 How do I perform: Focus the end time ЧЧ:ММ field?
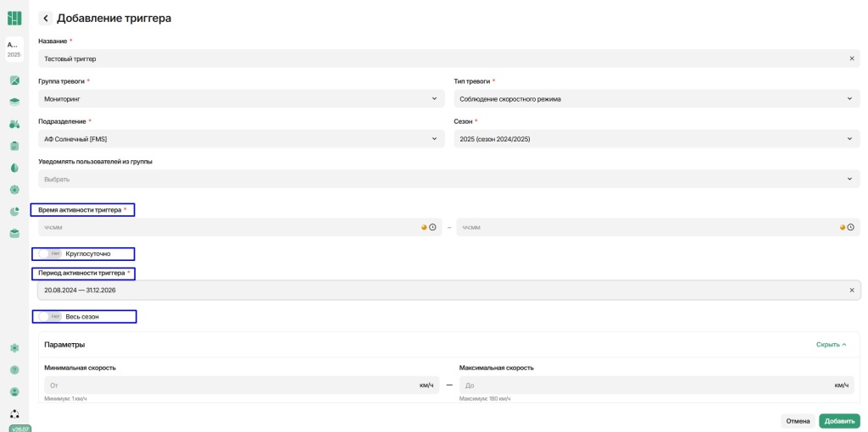click(658, 227)
